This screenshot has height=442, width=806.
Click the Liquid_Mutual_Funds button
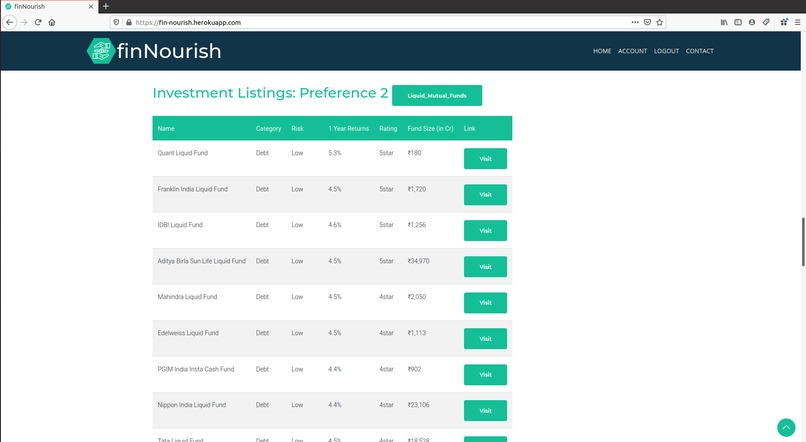click(437, 96)
